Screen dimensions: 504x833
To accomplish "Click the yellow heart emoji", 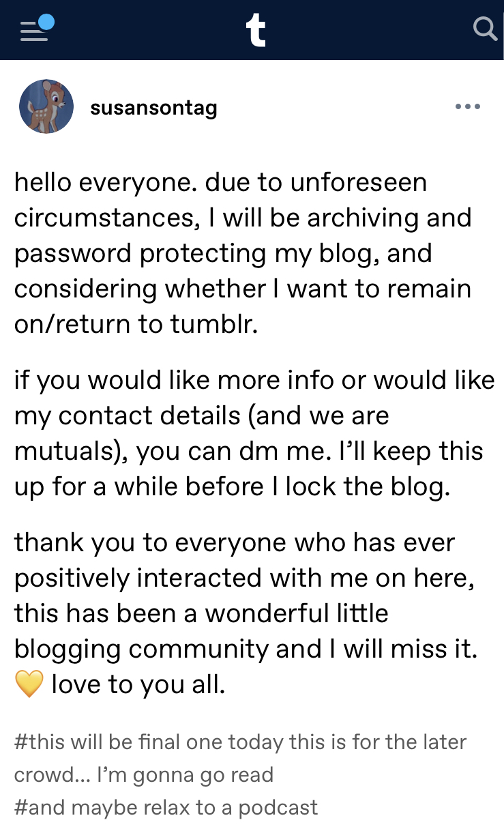I will 29,684.
